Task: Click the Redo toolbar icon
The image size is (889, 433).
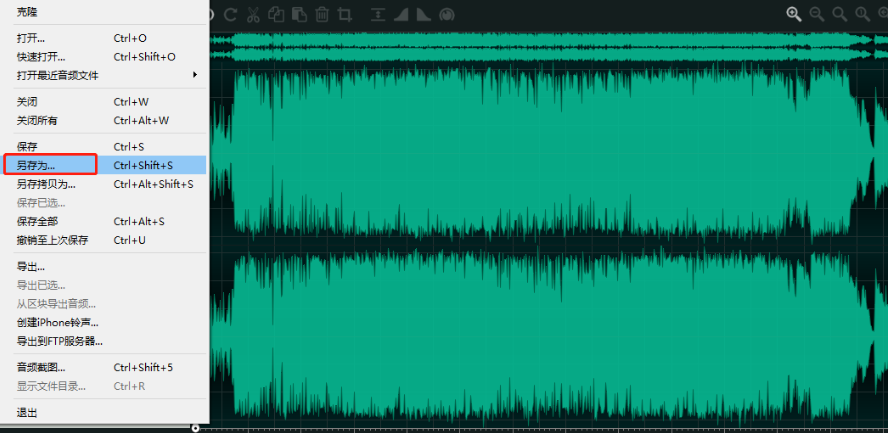Action: click(x=230, y=14)
